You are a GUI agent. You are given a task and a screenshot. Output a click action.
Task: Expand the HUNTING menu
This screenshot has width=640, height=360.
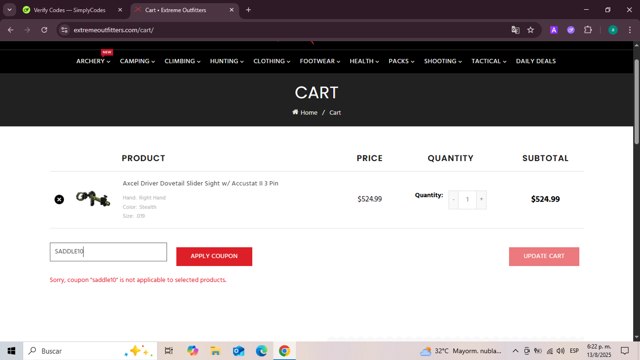[x=227, y=61]
